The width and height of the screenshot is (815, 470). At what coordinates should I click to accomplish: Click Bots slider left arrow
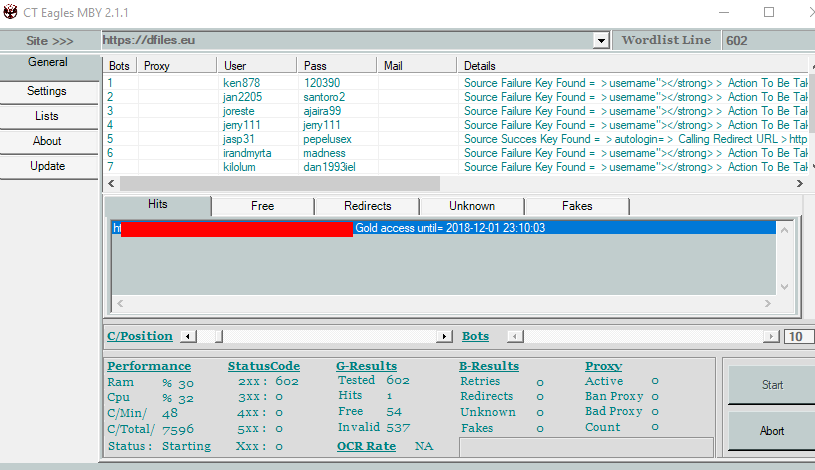coord(515,336)
